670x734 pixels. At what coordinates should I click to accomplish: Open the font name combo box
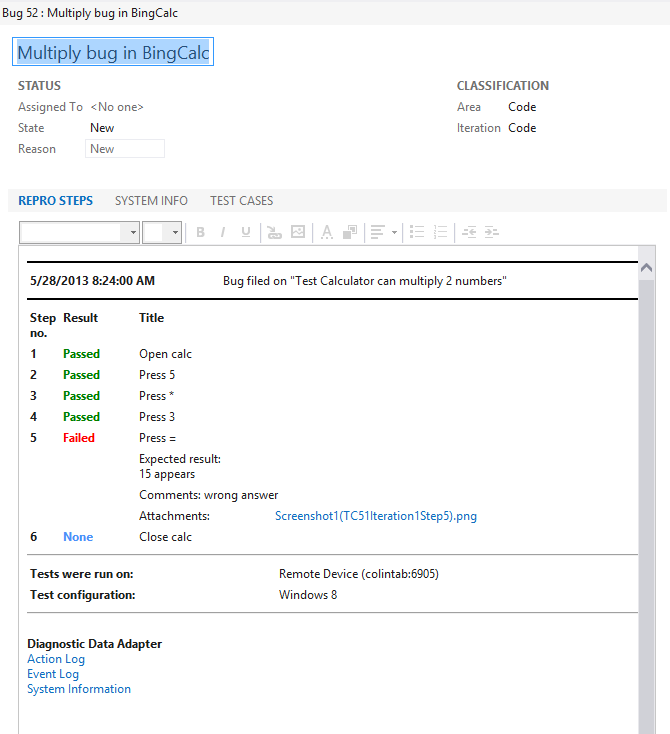click(x=80, y=233)
